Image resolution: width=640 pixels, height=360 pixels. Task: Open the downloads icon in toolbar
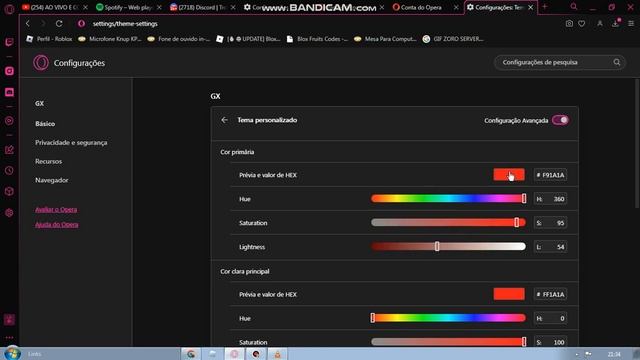click(x=616, y=24)
